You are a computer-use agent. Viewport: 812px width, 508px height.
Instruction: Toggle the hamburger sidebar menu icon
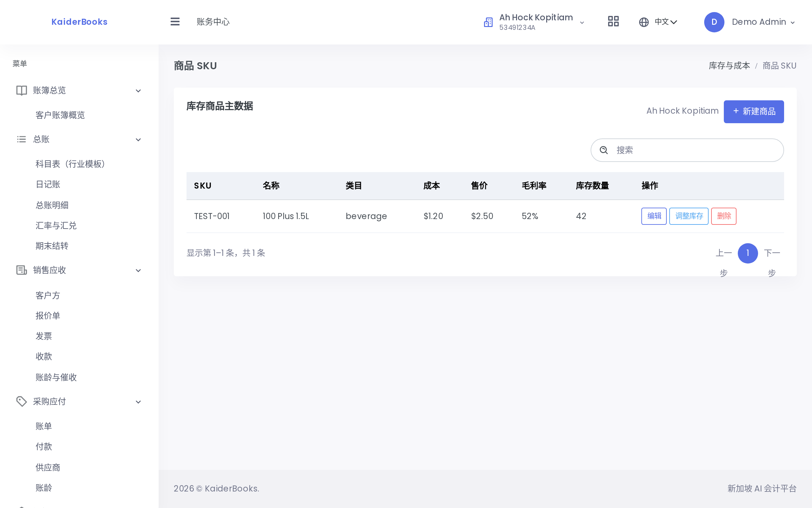[175, 22]
